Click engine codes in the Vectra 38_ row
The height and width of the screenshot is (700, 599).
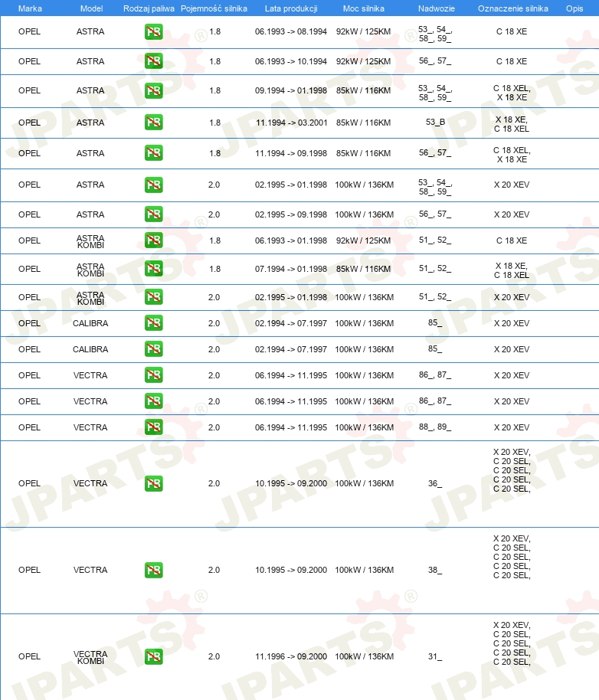[512, 557]
